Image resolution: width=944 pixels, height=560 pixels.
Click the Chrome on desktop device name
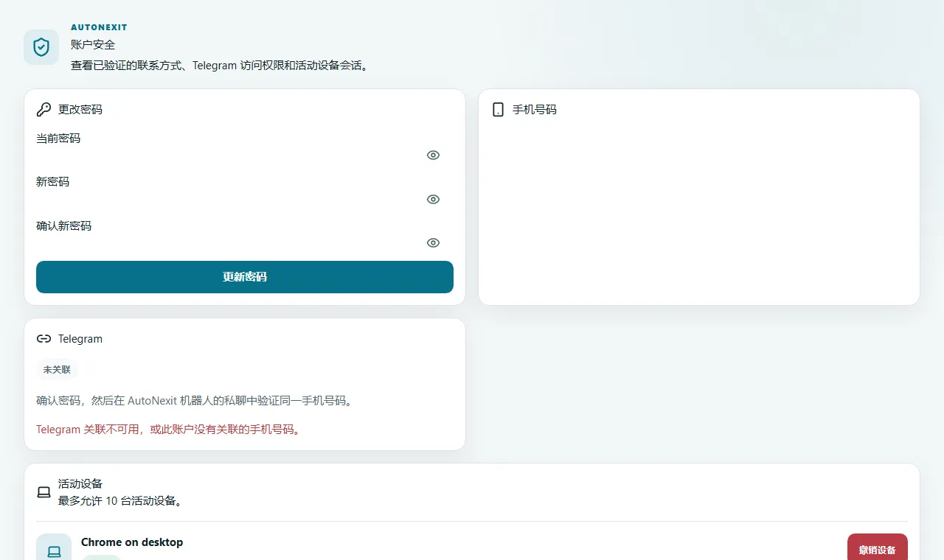132,542
